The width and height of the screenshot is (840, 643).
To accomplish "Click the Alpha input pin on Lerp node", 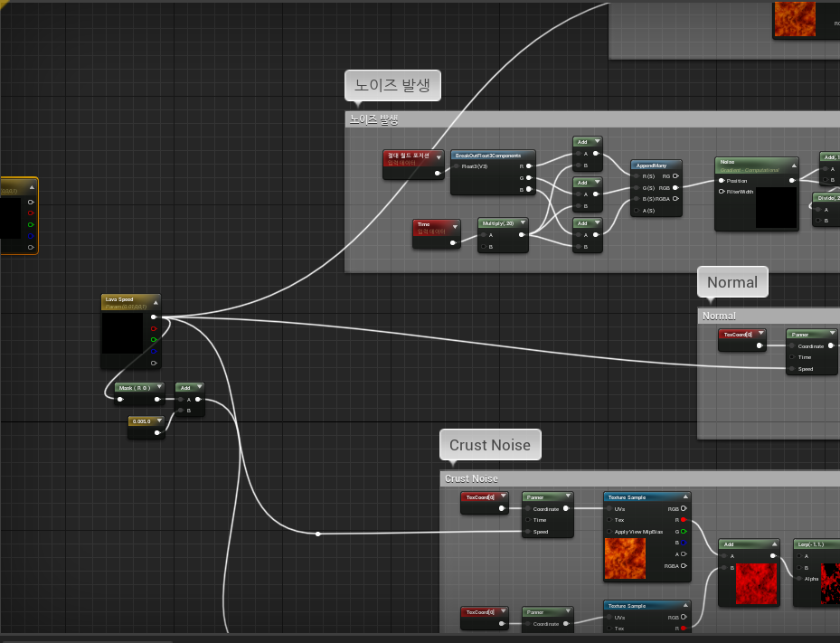I will click(799, 579).
